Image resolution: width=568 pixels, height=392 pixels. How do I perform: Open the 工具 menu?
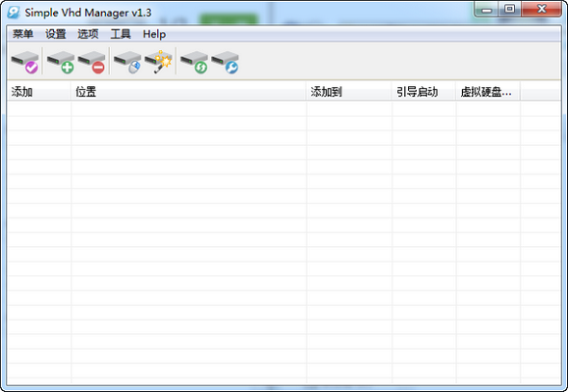click(121, 34)
